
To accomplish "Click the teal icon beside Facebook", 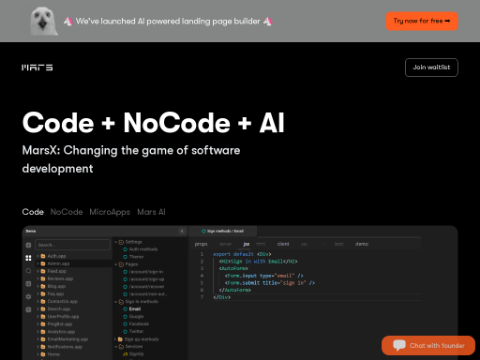I will [x=125, y=324].
